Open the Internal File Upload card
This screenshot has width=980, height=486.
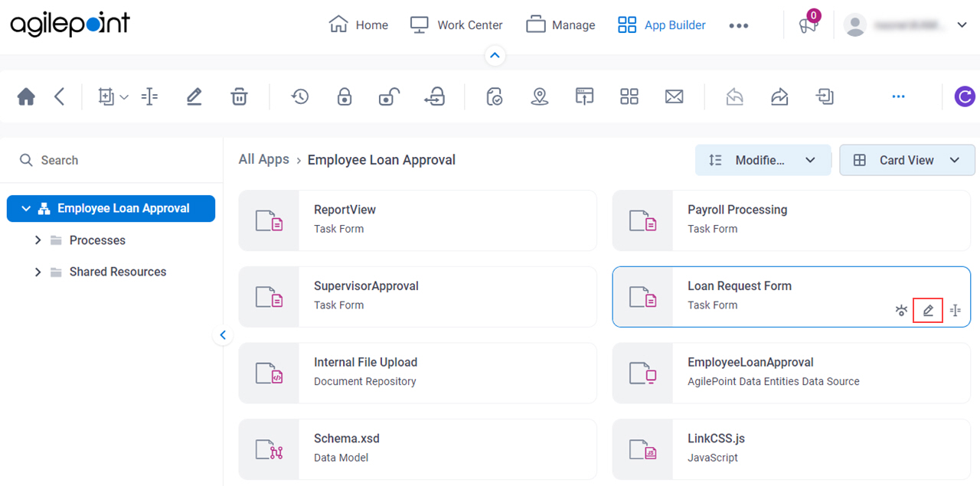[417, 373]
